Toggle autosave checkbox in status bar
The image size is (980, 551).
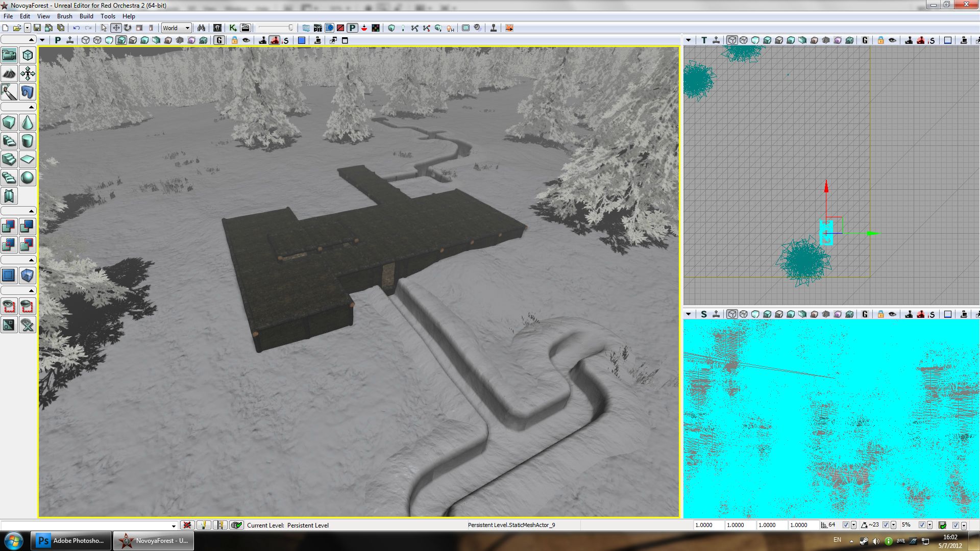tap(955, 525)
